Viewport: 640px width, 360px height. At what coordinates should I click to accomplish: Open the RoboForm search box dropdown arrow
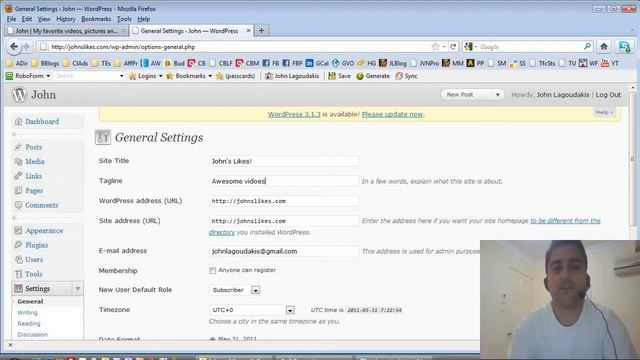coord(121,76)
